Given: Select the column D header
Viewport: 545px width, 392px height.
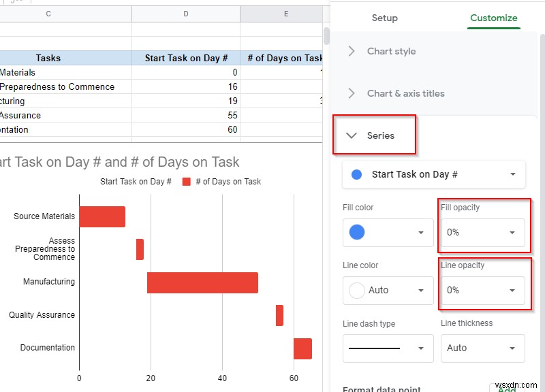Looking at the screenshot, I should [186, 14].
